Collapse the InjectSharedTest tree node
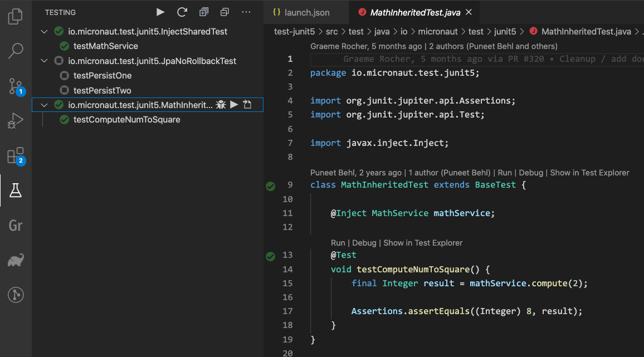644x357 pixels. 45,32
